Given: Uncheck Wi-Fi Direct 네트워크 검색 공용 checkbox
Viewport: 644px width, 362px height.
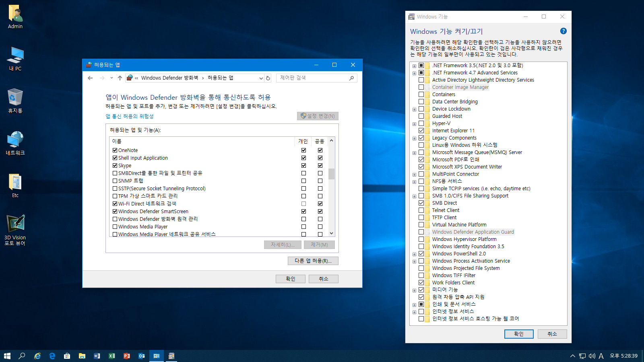Looking at the screenshot, I should pyautogui.click(x=320, y=204).
